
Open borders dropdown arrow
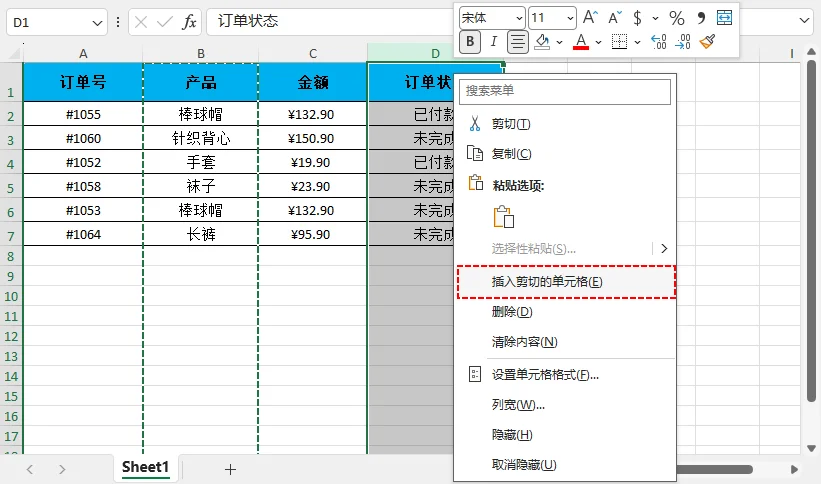click(x=637, y=42)
